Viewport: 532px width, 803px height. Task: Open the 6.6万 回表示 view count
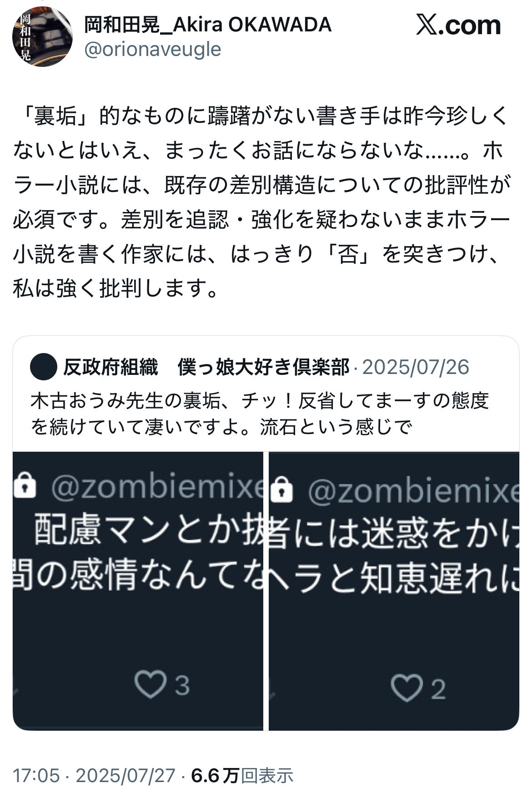(x=242, y=775)
